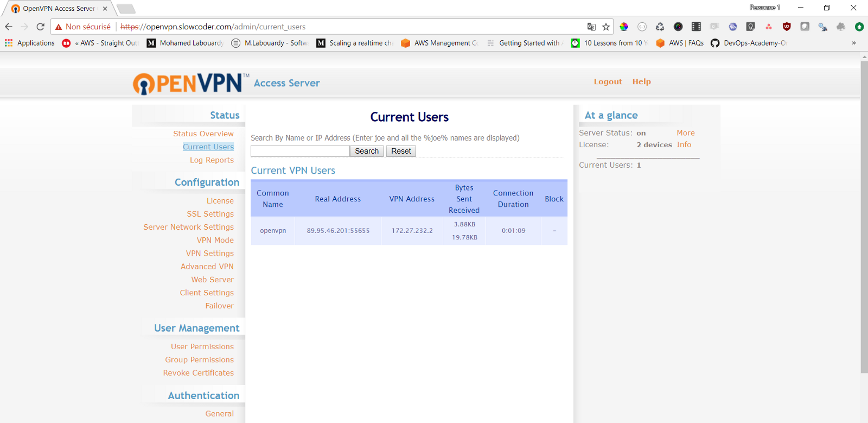Open Status Overview in the sidebar
This screenshot has width=868, height=423.
point(203,134)
